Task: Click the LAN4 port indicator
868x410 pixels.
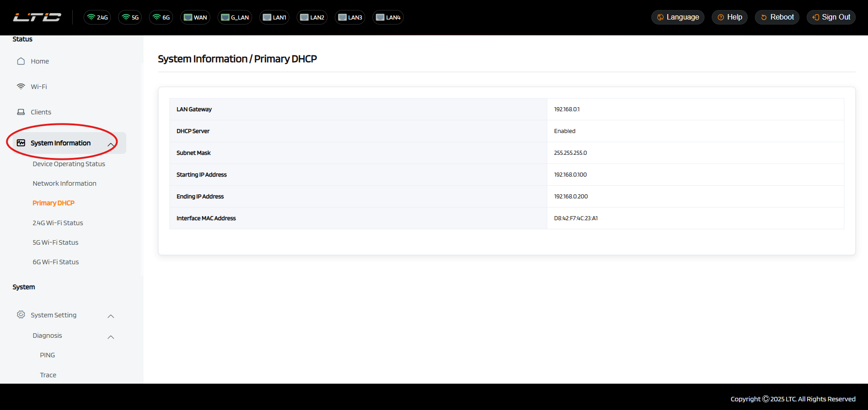Action: [x=388, y=17]
